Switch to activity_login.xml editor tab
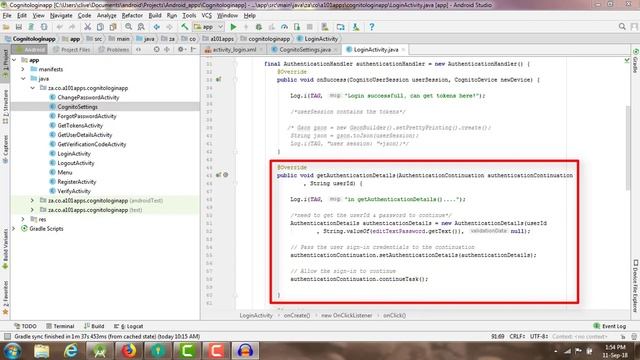This screenshot has height=360, width=640. 234,49
